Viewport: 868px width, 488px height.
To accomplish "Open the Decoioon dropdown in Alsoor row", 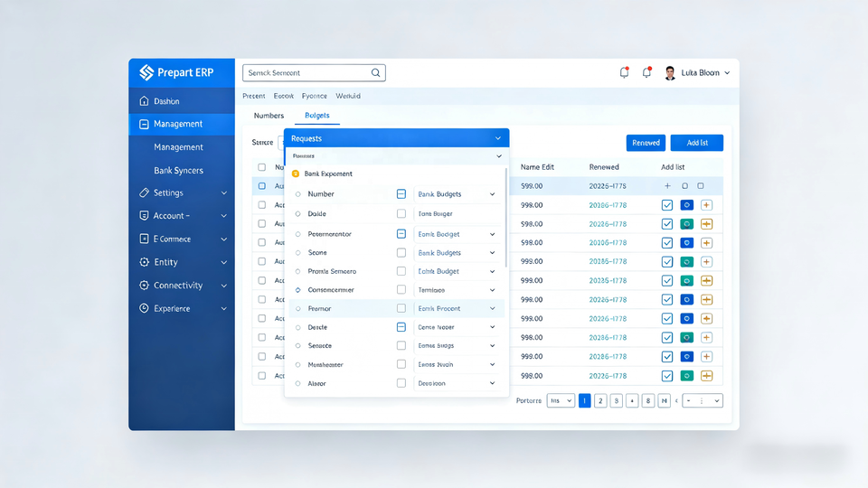I will click(x=457, y=383).
